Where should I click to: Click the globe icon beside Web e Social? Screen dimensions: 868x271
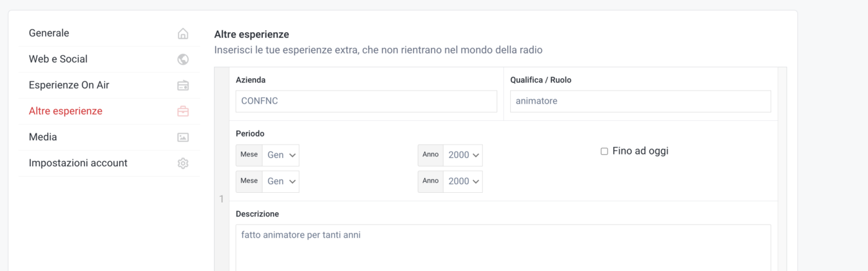(183, 60)
